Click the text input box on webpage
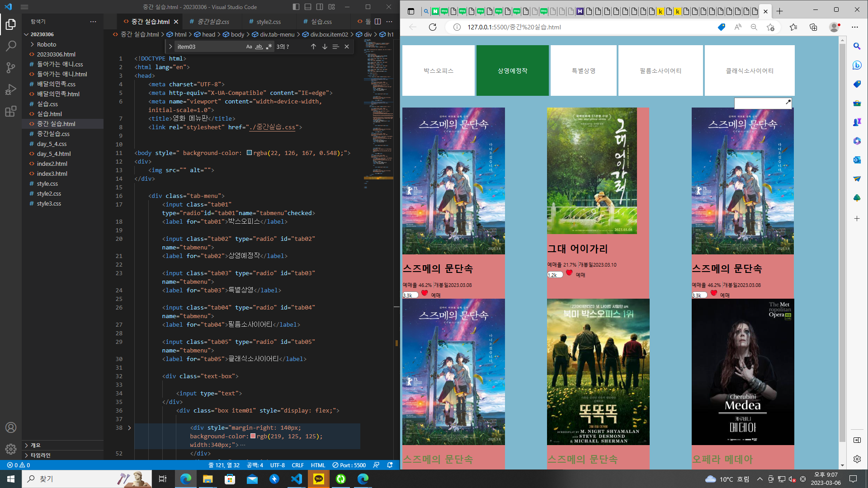This screenshot has width=868, height=488. pyautogui.click(x=759, y=103)
